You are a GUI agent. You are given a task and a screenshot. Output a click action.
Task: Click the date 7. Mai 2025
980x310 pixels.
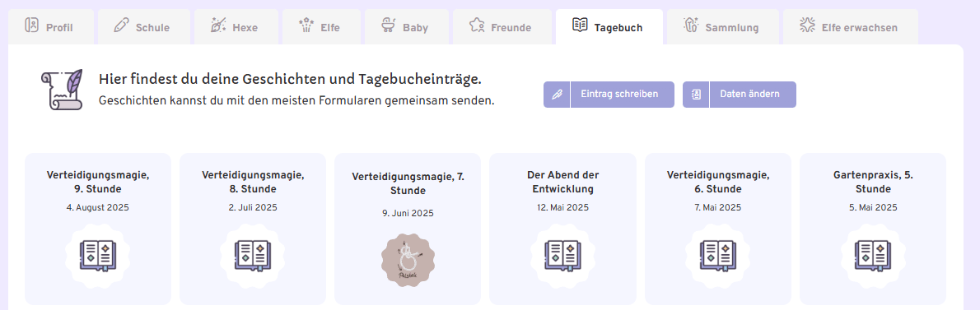[x=718, y=207]
